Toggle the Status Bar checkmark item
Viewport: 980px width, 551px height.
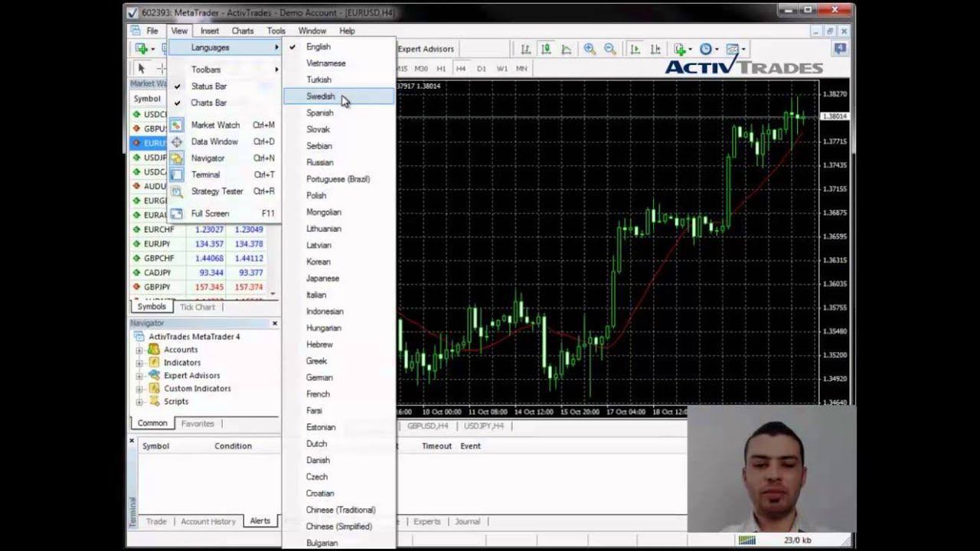coord(224,86)
